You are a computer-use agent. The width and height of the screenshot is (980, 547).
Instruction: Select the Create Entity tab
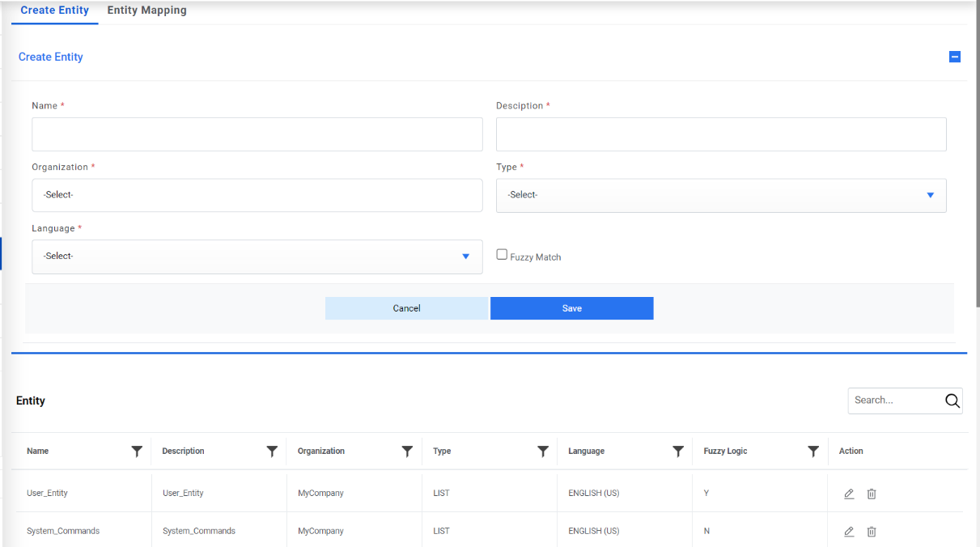54,11
